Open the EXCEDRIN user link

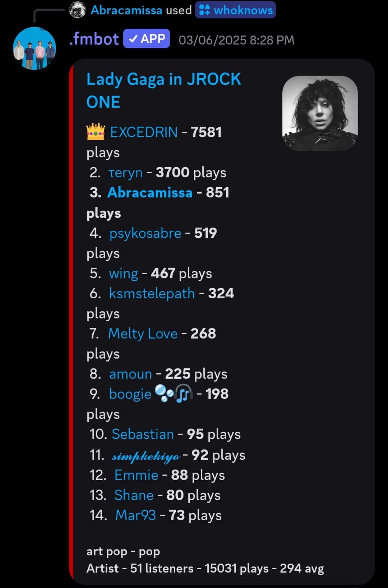click(144, 132)
